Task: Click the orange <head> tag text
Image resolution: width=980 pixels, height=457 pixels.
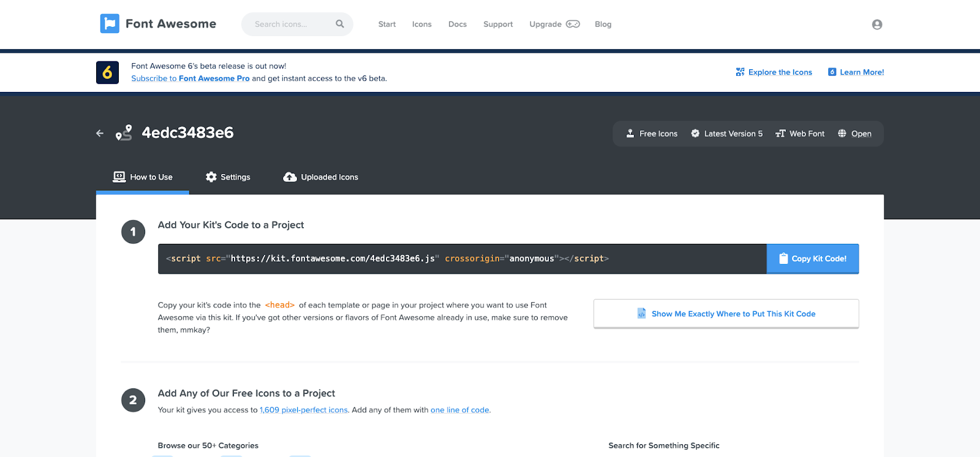Action: 280,305
